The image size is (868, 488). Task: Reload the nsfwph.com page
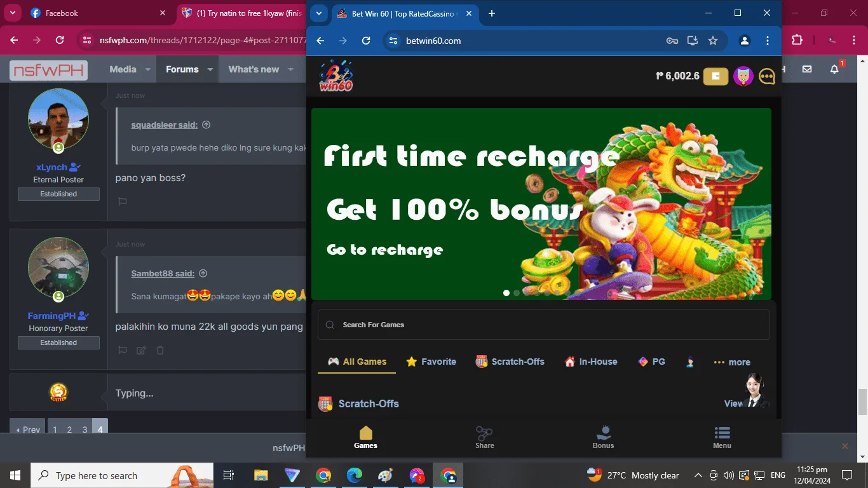coord(60,40)
